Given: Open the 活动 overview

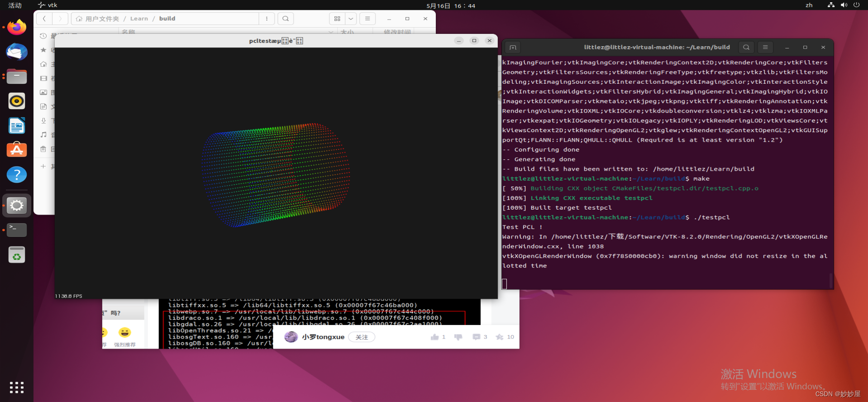Looking at the screenshot, I should point(15,5).
